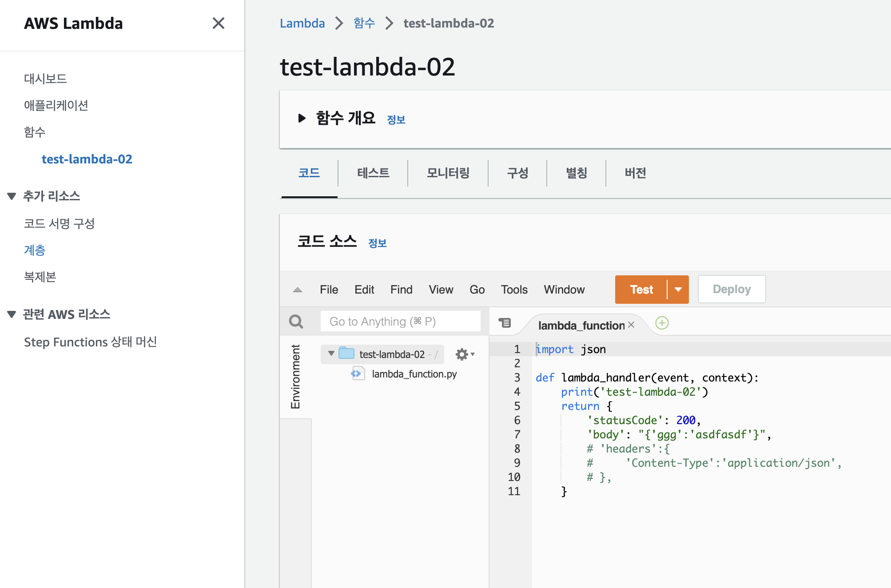Click the Deploy button

(731, 290)
